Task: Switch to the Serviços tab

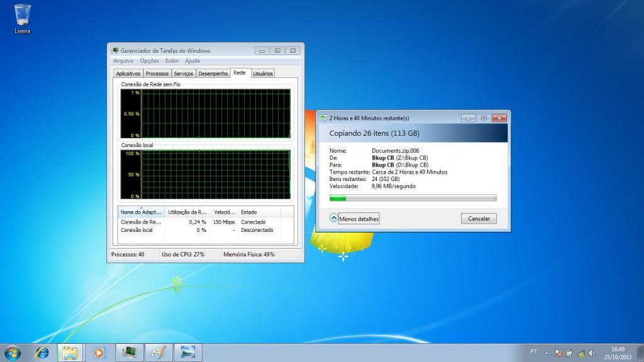Action: pyautogui.click(x=183, y=74)
